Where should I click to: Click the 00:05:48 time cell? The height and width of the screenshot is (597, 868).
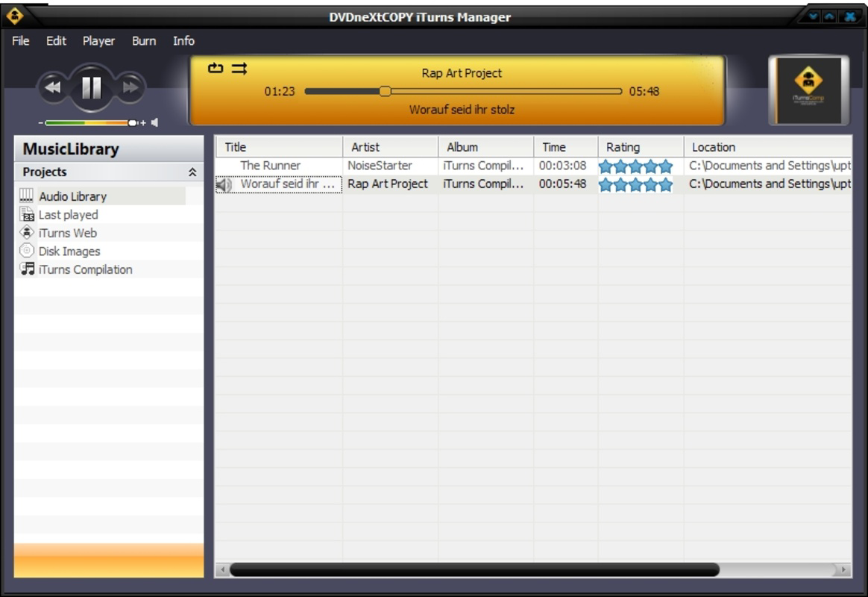pos(562,184)
